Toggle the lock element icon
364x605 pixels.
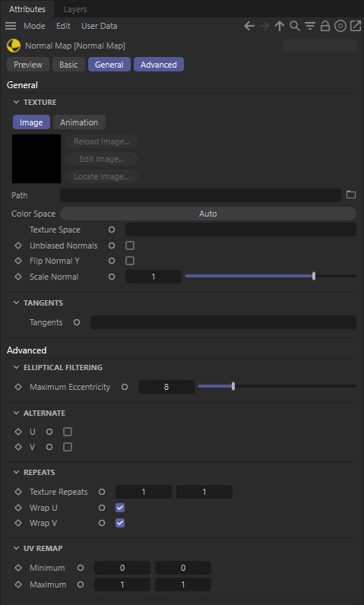coord(325,27)
